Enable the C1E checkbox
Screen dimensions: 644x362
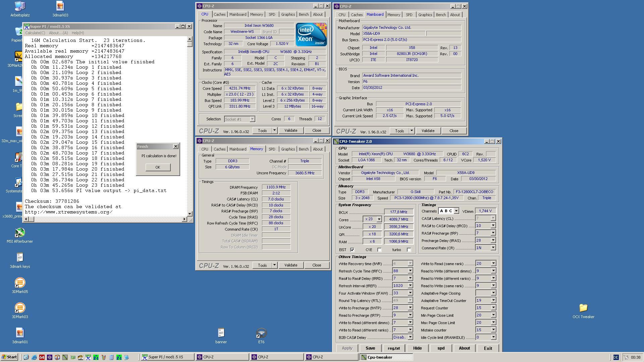(x=379, y=250)
